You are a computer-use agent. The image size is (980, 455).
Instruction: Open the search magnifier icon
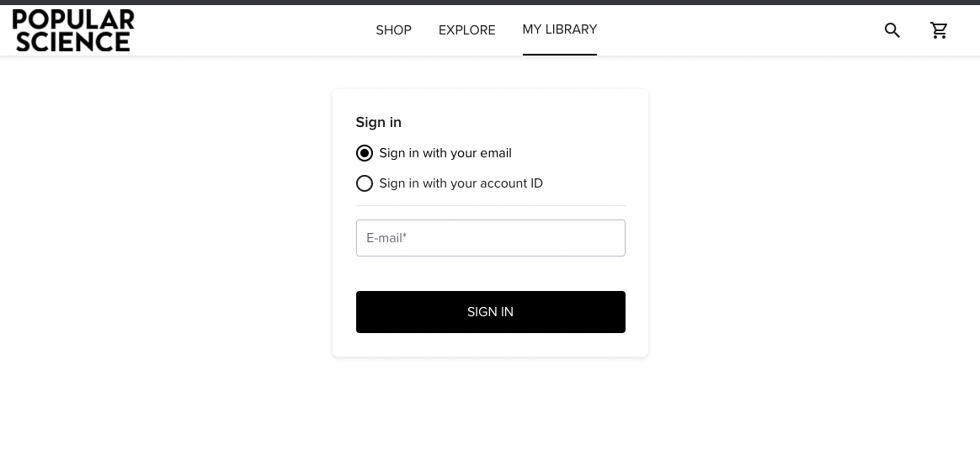point(892,30)
